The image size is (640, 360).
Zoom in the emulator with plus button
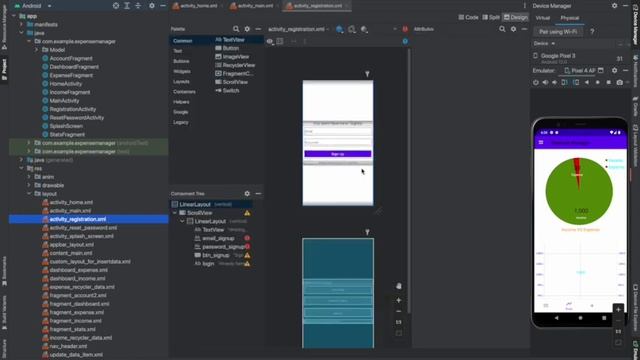point(618,309)
